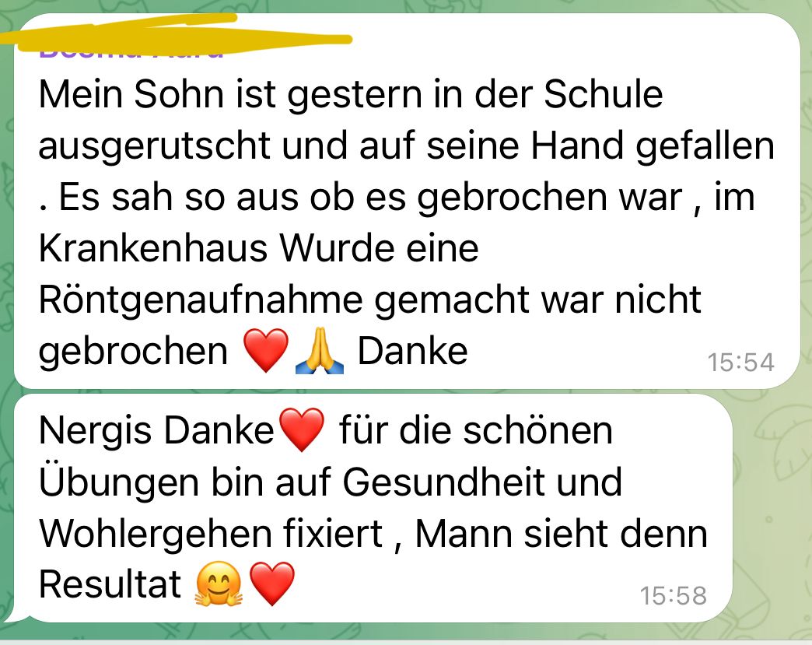Image resolution: width=812 pixels, height=645 pixels.
Task: Click the 15:54 timestamp
Action: pyautogui.click(x=740, y=362)
